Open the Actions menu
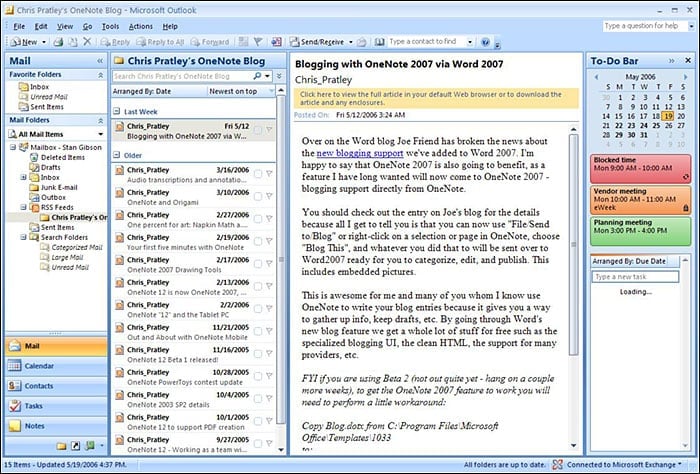700x474 pixels. coord(141,26)
